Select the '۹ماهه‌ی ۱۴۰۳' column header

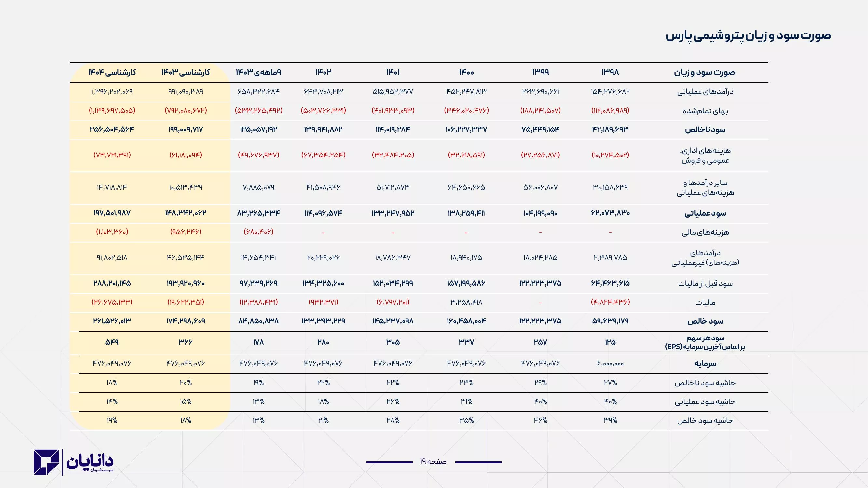(x=258, y=72)
